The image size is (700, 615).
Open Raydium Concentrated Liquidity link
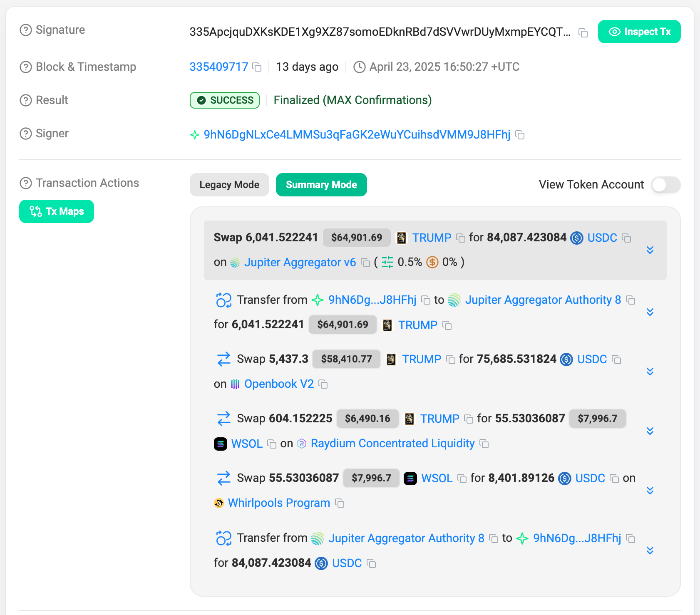392,444
